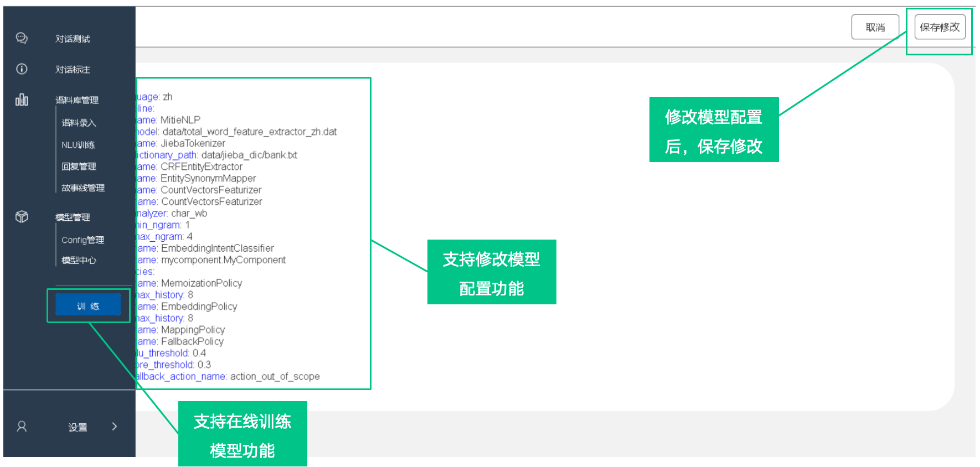Viewport: 980px width, 467px height.
Task: Click the 'EmbeddingPolicy' config line
Action: click(199, 307)
